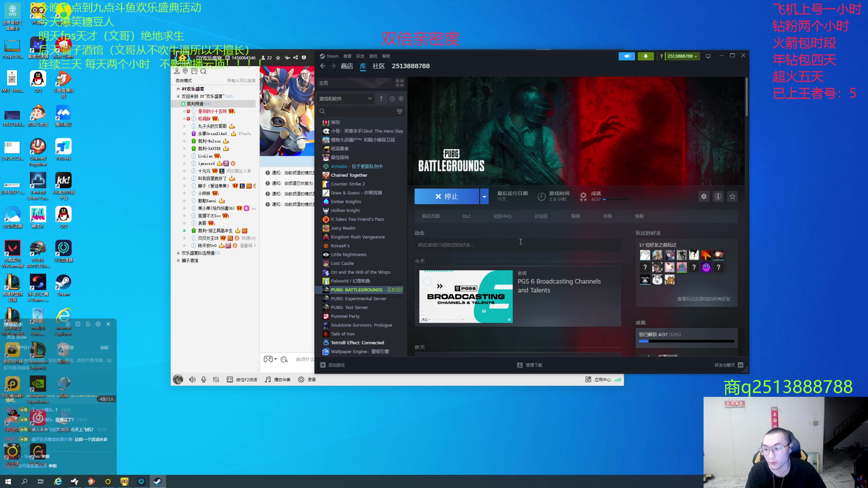Toggle the lock icon in chat overlay
The image size is (868, 488).
point(88,324)
